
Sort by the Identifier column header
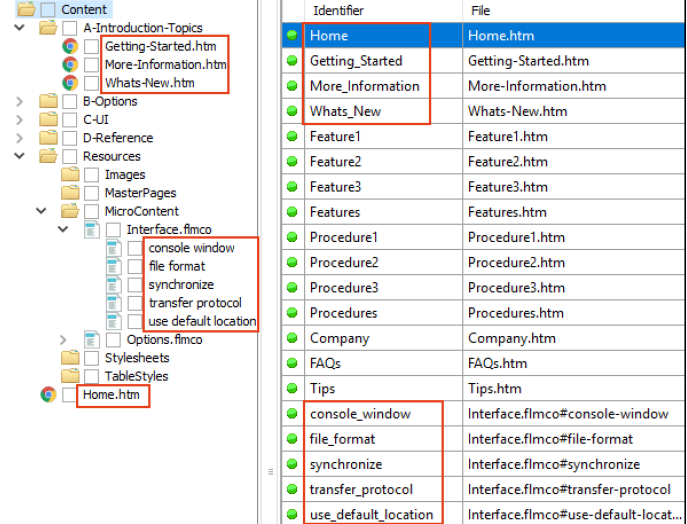pos(339,11)
